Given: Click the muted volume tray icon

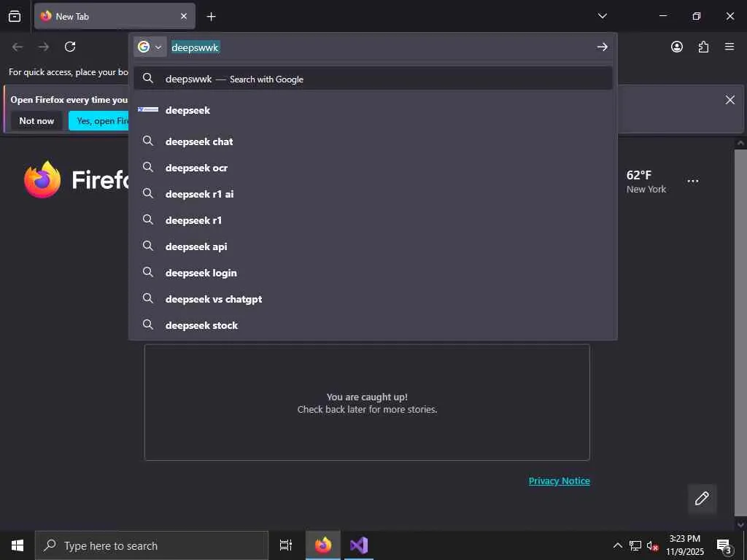Looking at the screenshot, I should point(652,545).
